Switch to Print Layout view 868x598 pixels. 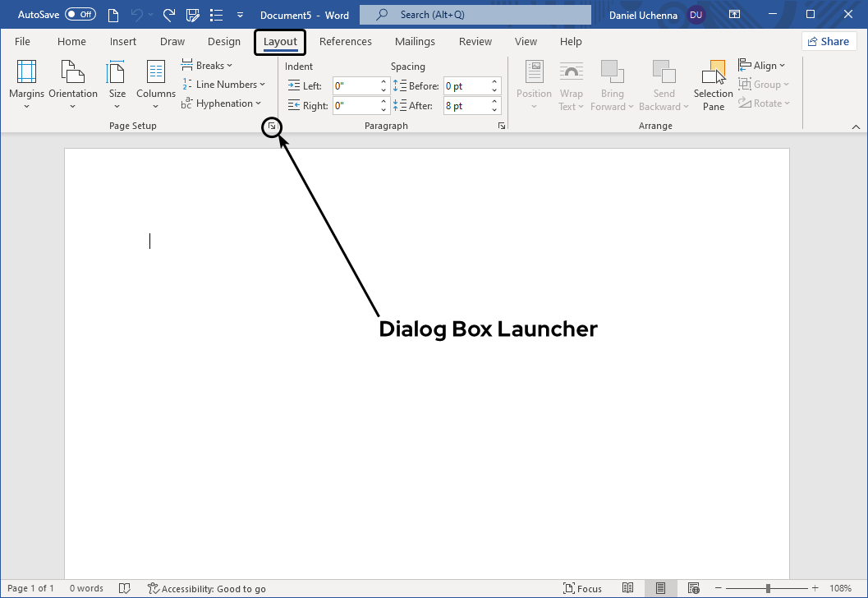(x=660, y=588)
